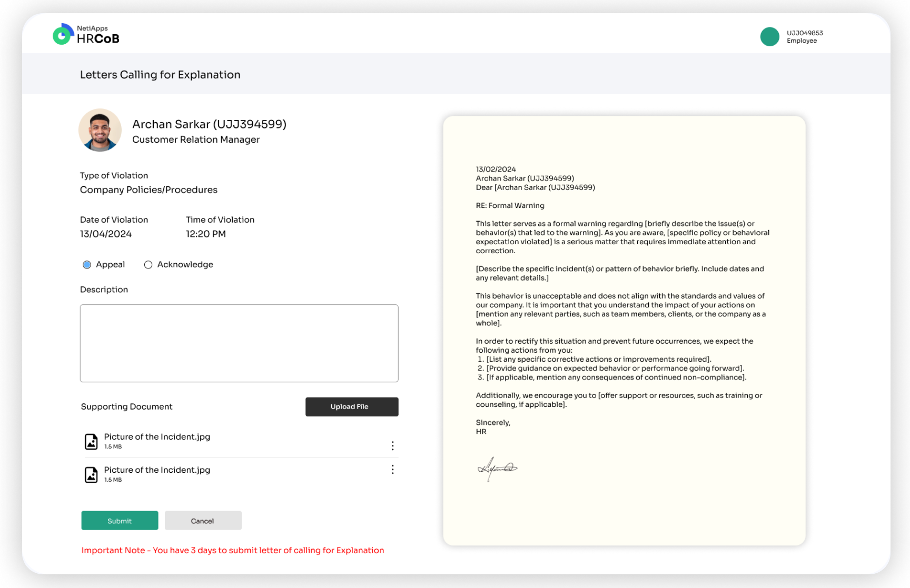This screenshot has height=588, width=910.
Task: Submit the explanation form
Action: pos(120,520)
